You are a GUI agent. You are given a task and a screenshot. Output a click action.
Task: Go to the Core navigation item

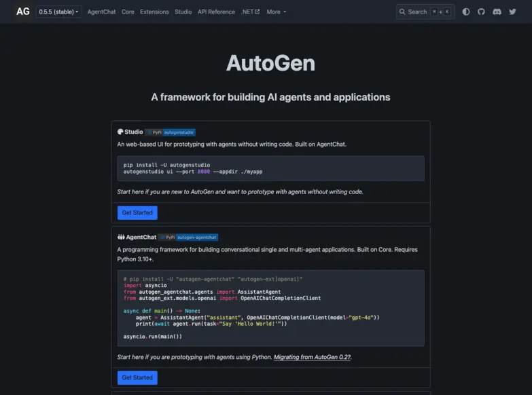click(x=128, y=12)
